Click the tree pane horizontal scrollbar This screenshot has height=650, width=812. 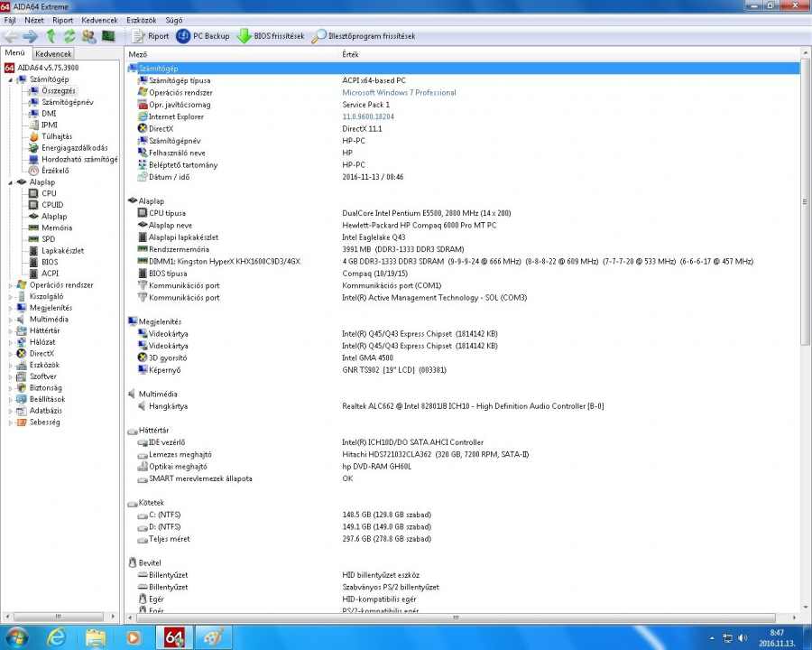point(60,617)
